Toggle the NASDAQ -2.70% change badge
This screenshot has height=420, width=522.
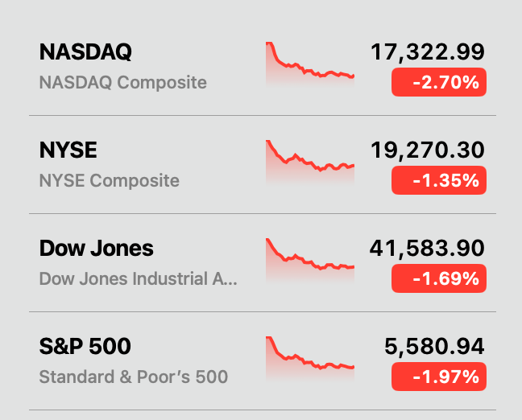(x=439, y=82)
